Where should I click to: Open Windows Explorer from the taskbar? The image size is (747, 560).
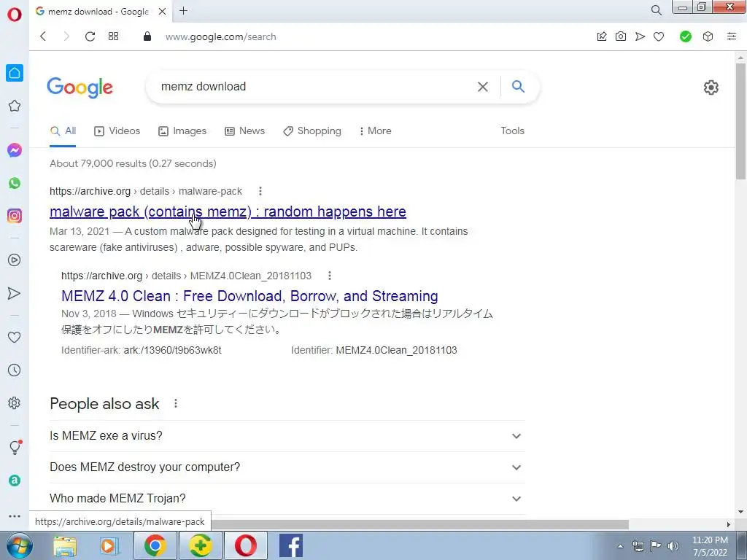(x=65, y=545)
